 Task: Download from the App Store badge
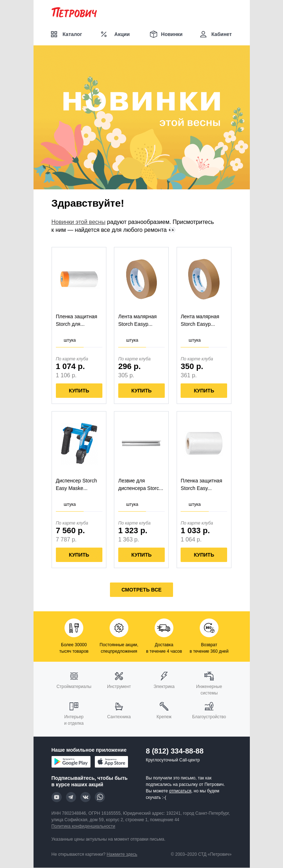(111, 762)
